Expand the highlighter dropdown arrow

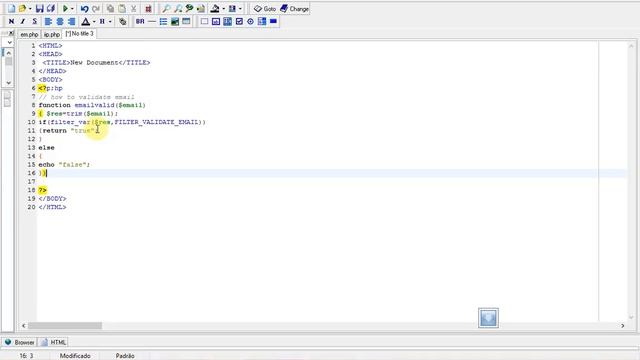click(223, 9)
